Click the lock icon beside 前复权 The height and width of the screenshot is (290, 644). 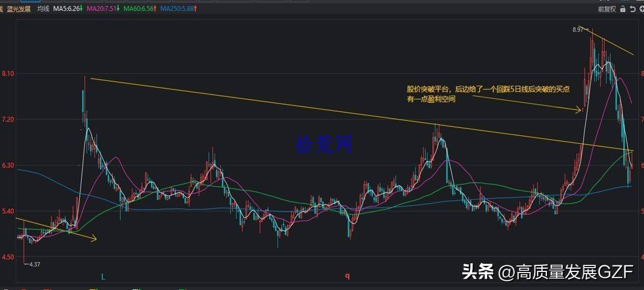click(x=623, y=9)
